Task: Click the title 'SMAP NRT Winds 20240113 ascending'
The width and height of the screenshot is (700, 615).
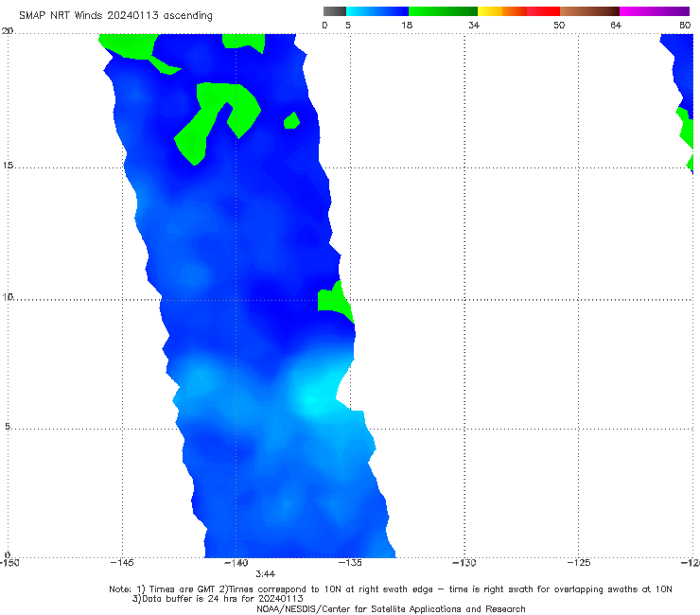Action: [x=115, y=15]
